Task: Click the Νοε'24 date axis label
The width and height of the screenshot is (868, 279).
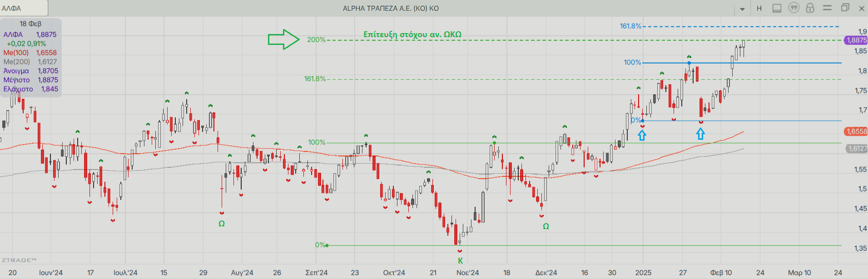Action: pos(467,273)
